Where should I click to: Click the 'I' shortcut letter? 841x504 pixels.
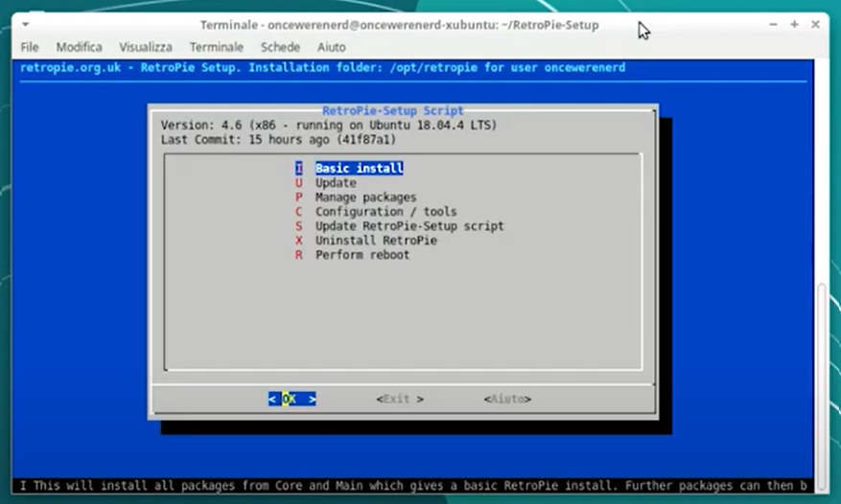[299, 169]
